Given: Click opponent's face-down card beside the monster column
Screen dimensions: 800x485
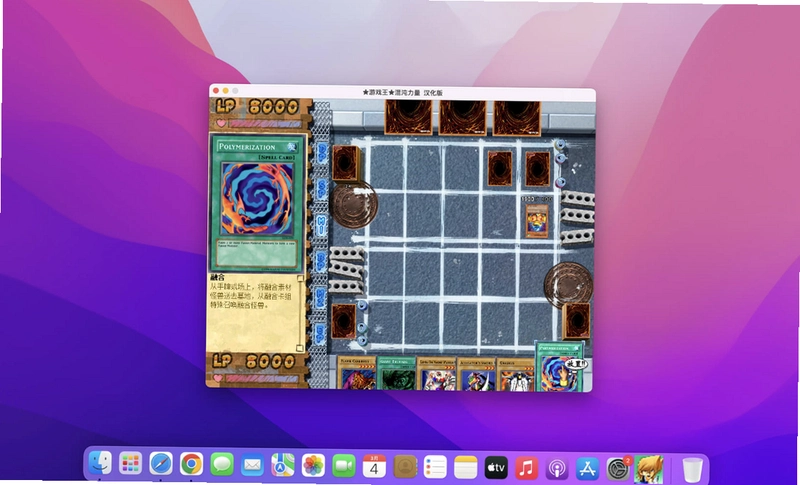Looking at the screenshot, I should 500,168.
